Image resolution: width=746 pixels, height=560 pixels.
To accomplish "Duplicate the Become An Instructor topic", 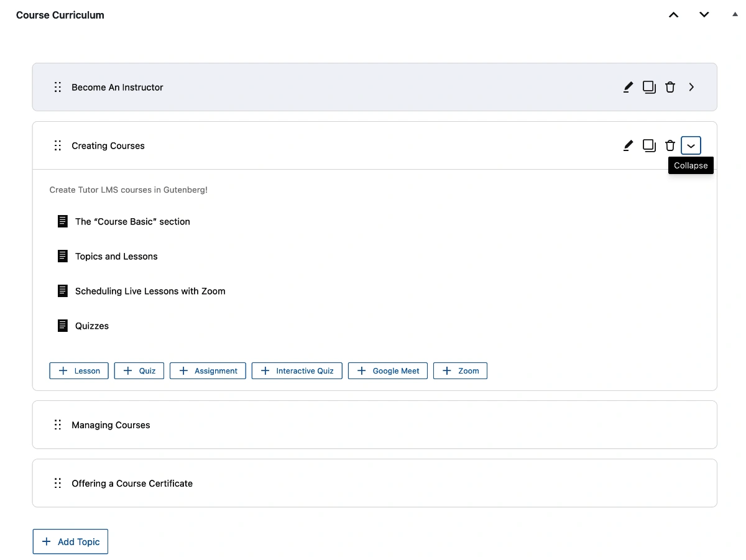I will click(649, 88).
